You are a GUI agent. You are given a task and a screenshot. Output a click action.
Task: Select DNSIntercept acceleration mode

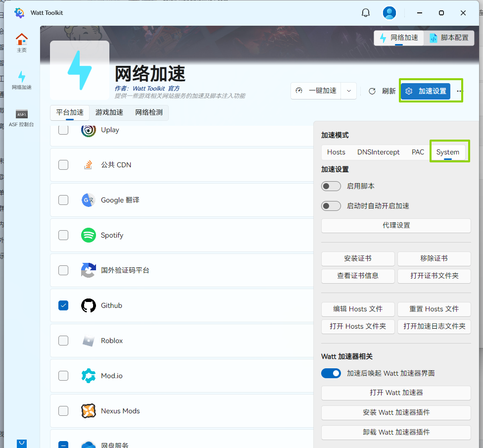point(379,152)
